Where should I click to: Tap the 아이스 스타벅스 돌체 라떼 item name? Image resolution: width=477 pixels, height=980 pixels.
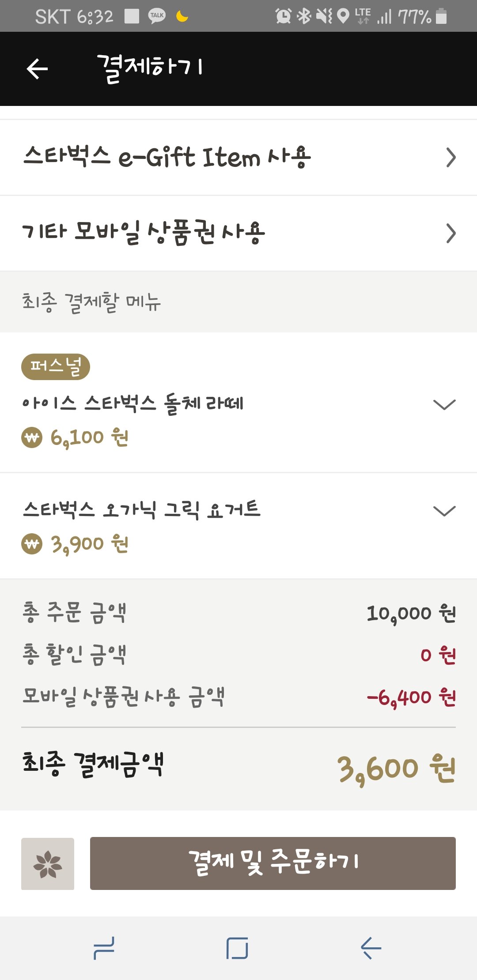pyautogui.click(x=133, y=403)
